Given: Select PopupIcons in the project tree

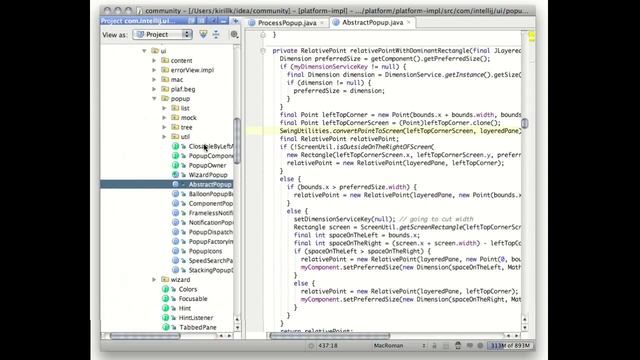Looking at the screenshot, I should [x=205, y=251].
